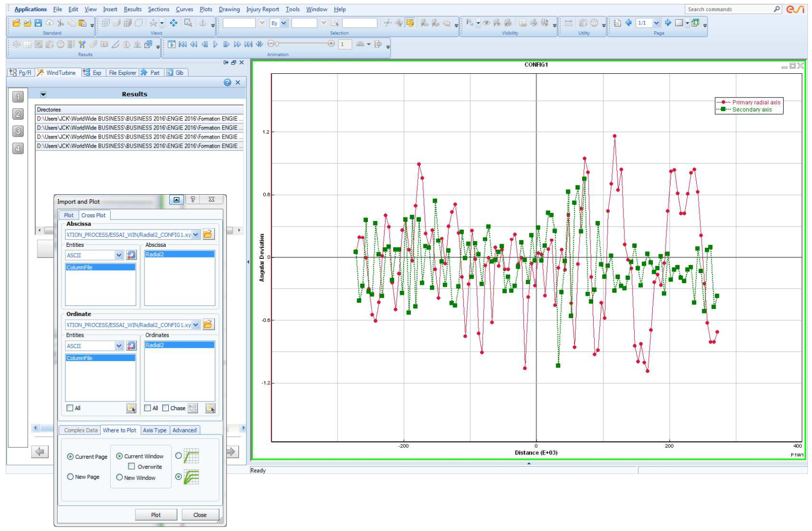Click the new page document icon
Screen dimensions: 812x531
617,23
